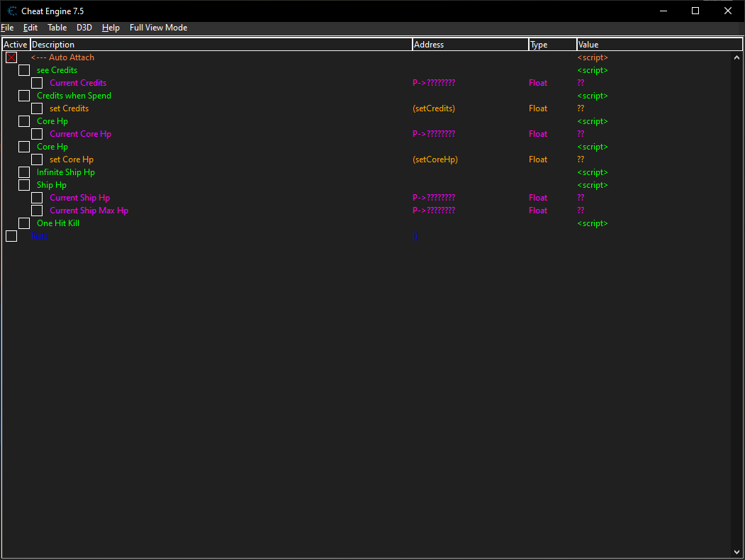The width and height of the screenshot is (745, 560).
Task: Select the 'One Hit Kill' description
Action: click(58, 224)
